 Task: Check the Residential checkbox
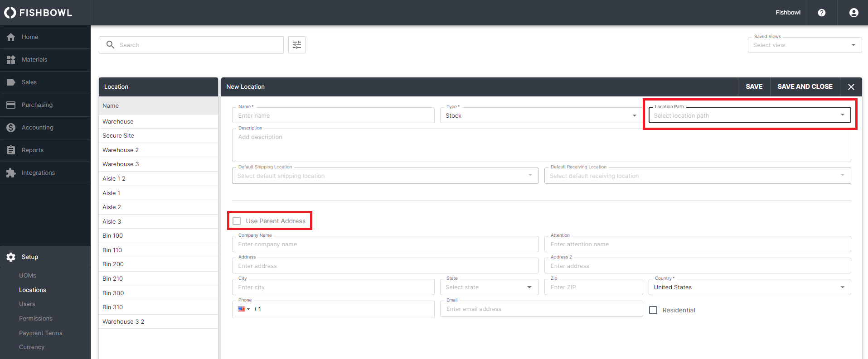(653, 310)
